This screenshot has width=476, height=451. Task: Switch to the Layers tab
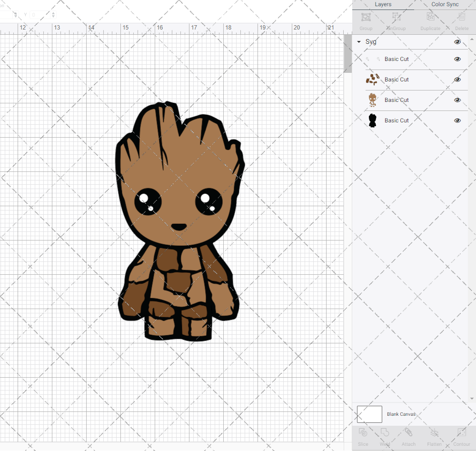(x=383, y=5)
